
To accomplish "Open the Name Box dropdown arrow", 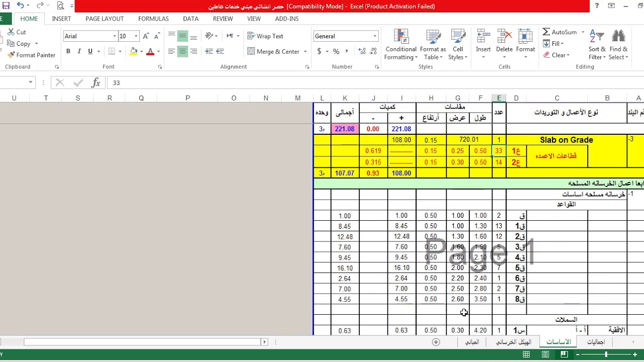I will tap(31, 82).
